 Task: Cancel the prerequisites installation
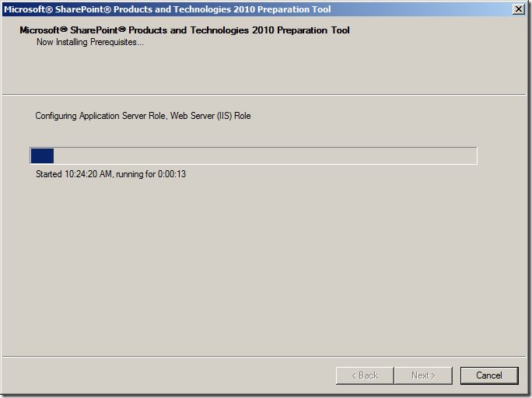coord(489,375)
